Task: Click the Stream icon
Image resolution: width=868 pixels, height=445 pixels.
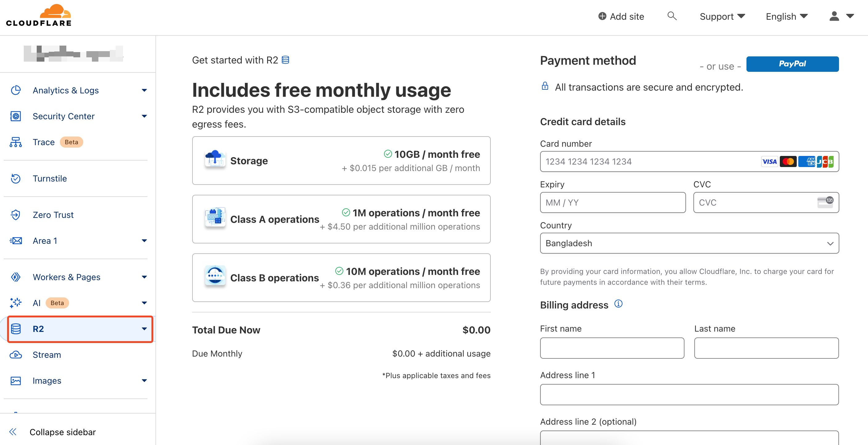Action: pyautogui.click(x=15, y=355)
